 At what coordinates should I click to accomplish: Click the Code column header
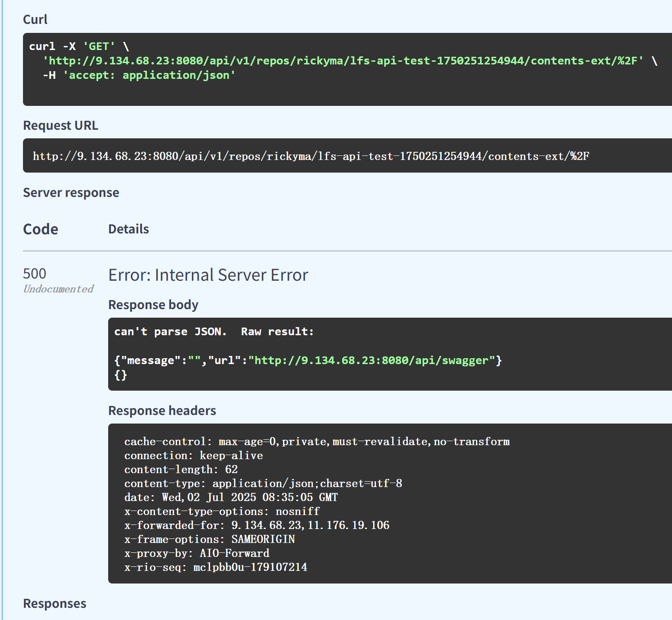[x=41, y=229]
